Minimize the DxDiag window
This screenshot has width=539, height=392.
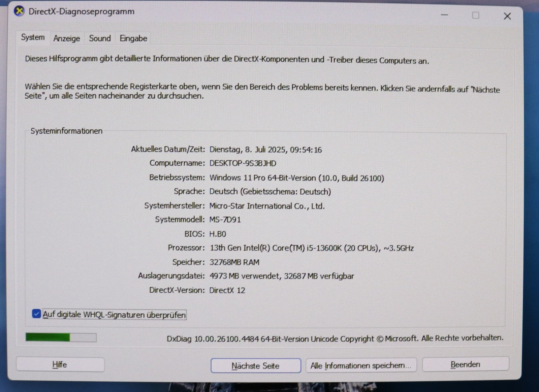click(x=444, y=15)
